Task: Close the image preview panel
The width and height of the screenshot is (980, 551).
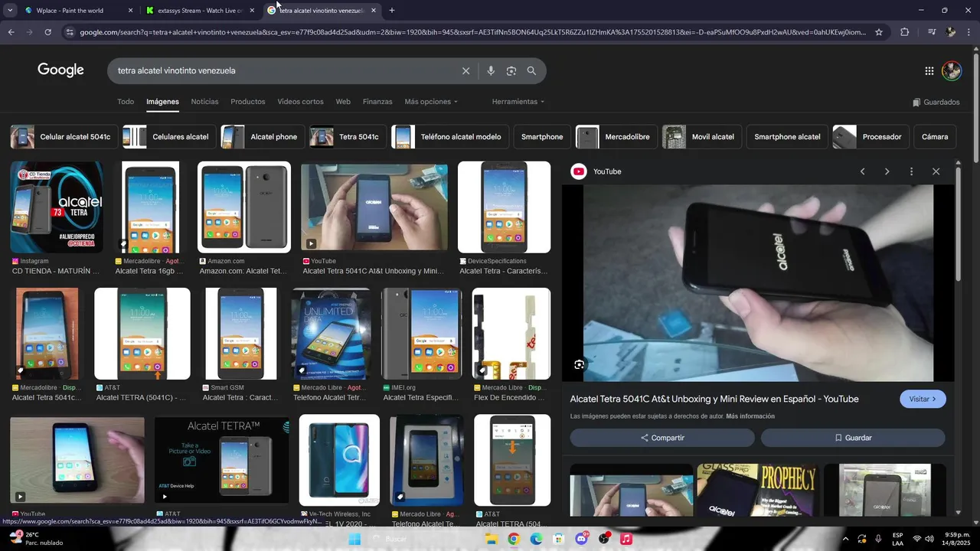Action: tap(936, 171)
